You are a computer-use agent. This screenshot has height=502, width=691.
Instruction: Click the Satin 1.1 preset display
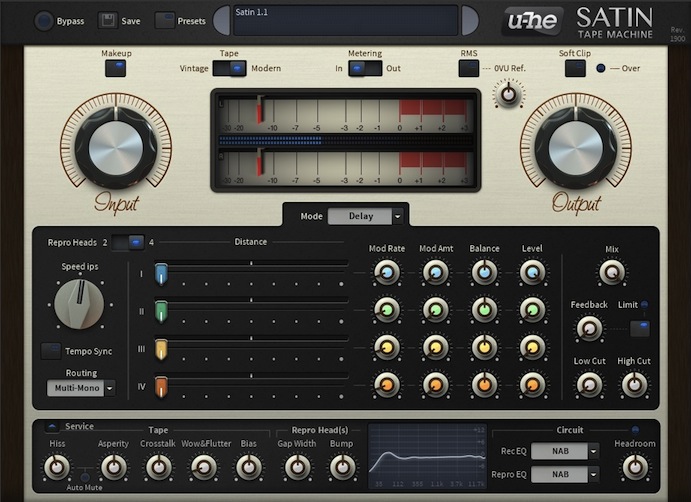tap(346, 20)
